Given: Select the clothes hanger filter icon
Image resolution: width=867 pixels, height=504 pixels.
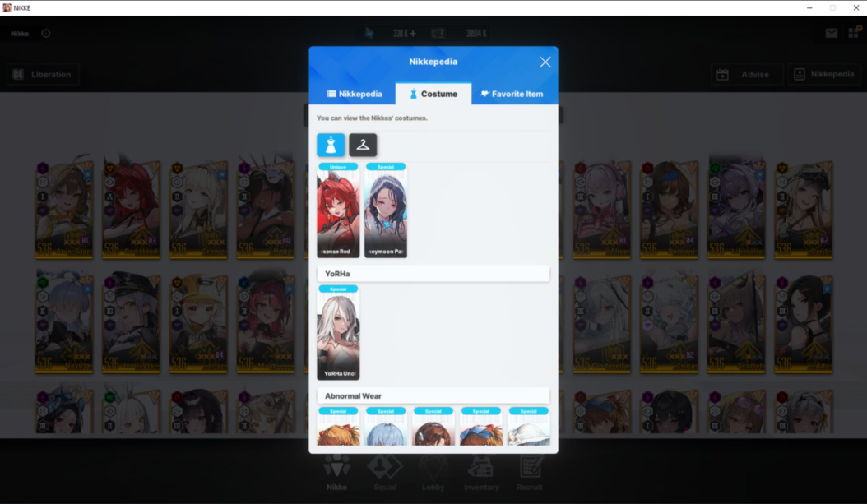Looking at the screenshot, I should point(363,145).
